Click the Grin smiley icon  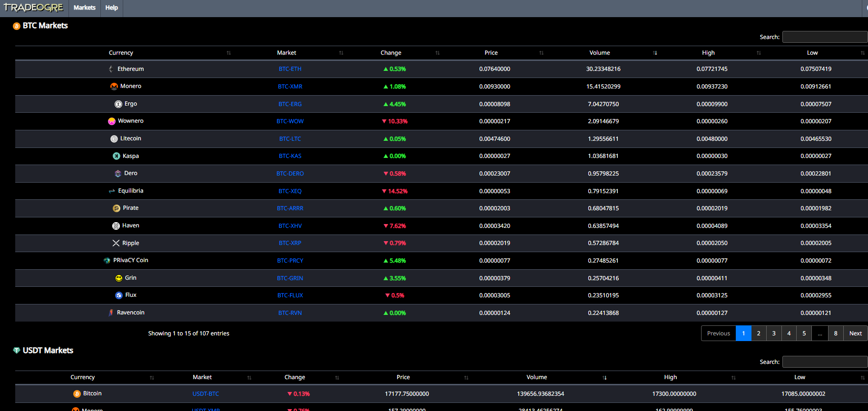pyautogui.click(x=119, y=278)
